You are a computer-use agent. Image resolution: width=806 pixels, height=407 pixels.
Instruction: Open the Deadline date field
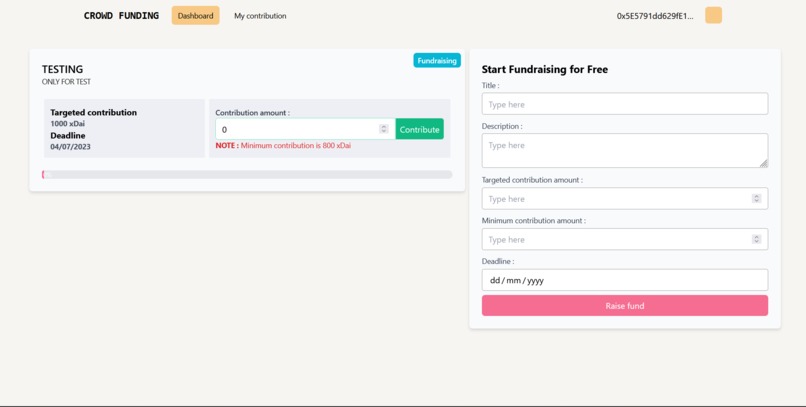[625, 280]
